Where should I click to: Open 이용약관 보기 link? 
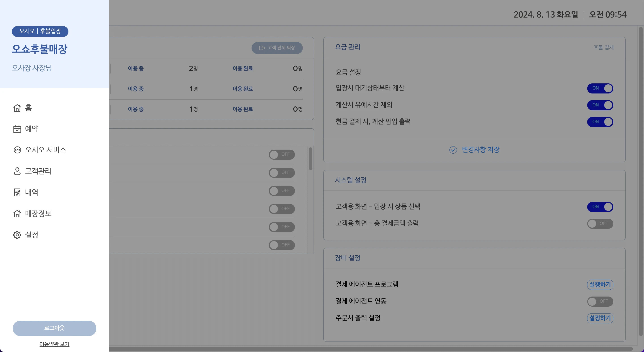click(55, 344)
